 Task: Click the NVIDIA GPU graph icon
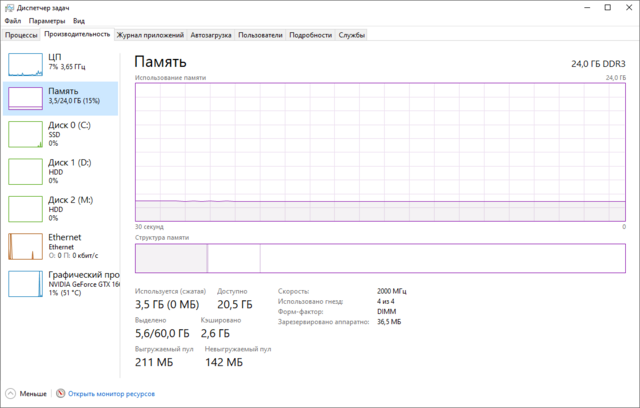26,282
